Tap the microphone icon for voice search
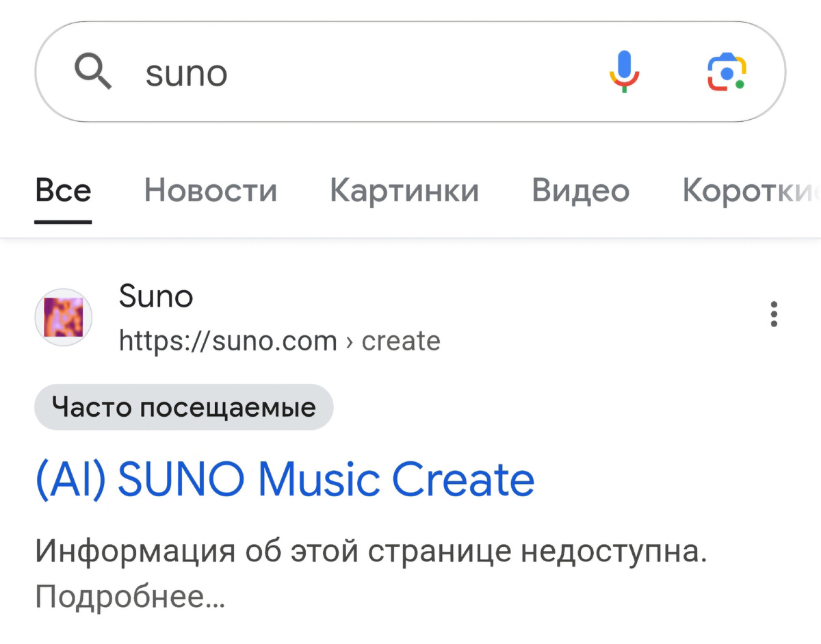The width and height of the screenshot is (821, 644). (623, 71)
